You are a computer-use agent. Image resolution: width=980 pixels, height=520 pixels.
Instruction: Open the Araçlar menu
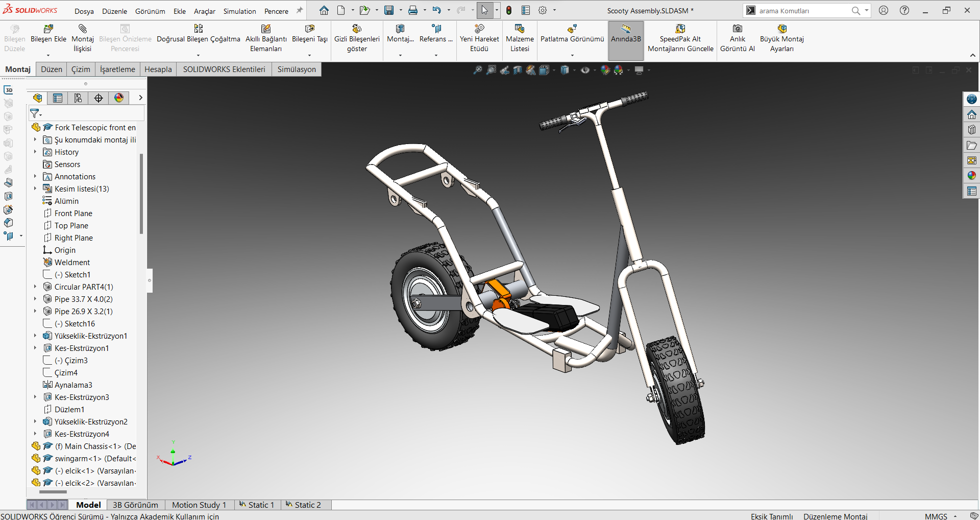pos(204,11)
